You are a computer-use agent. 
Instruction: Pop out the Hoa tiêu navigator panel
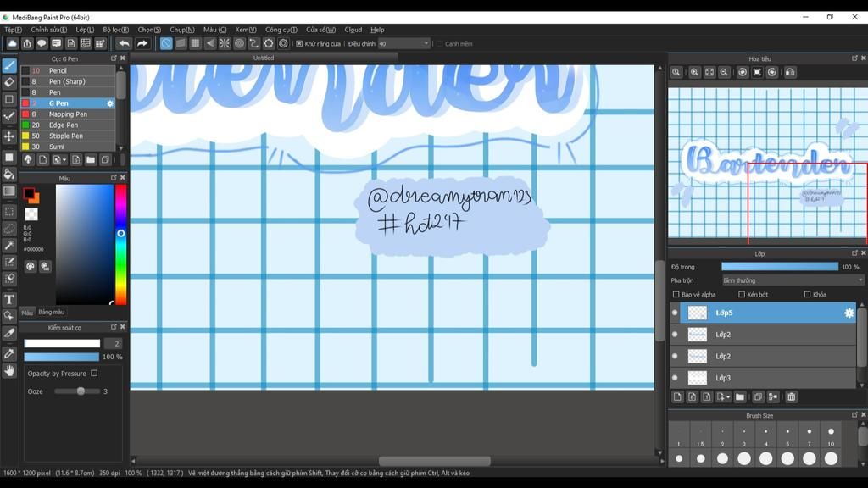[854, 58]
